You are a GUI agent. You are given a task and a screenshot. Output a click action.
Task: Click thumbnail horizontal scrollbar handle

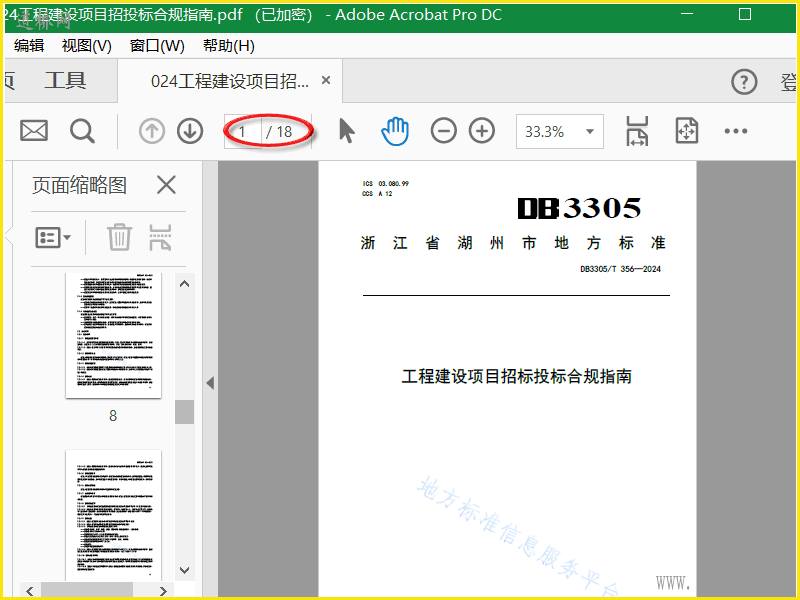click(x=87, y=590)
